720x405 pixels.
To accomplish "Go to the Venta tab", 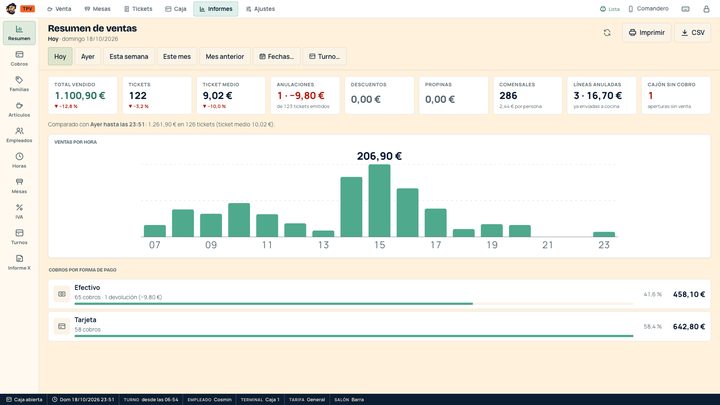I will 59,9.
